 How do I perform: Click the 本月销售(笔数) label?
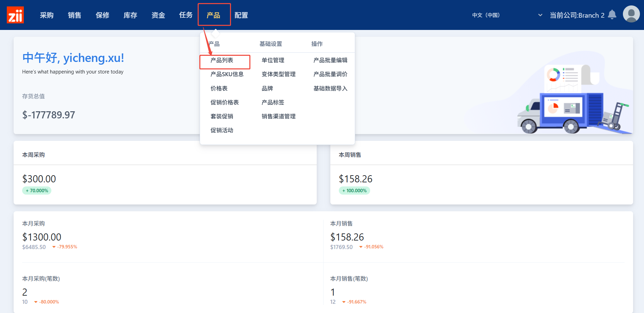pyautogui.click(x=349, y=279)
